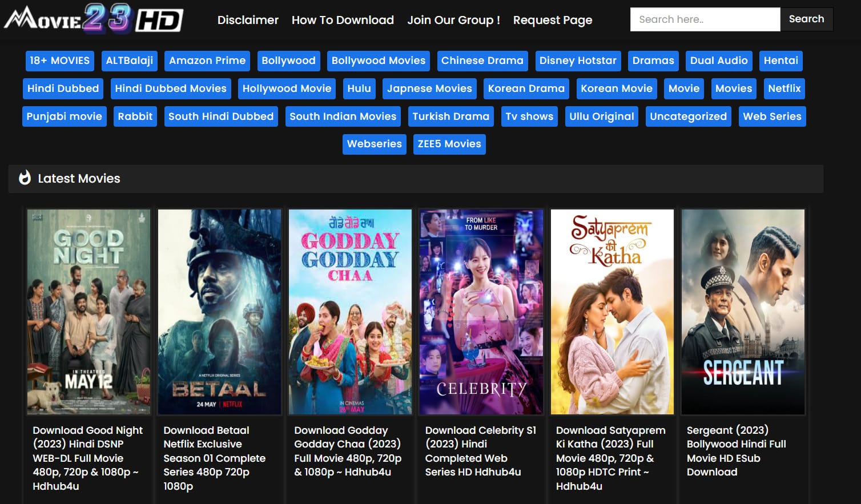Open the Request Page
This screenshot has width=861, height=504.
click(x=553, y=20)
